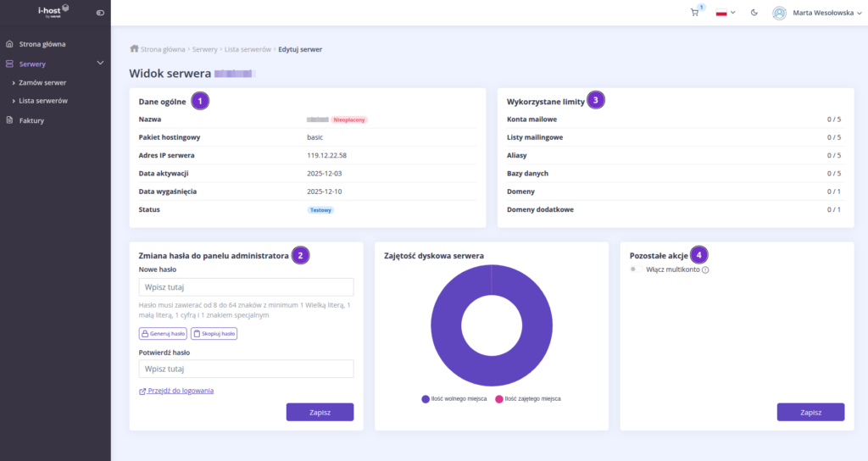The width and height of the screenshot is (868, 461).
Task: Click the Generuj hasło button
Action: tap(163, 334)
